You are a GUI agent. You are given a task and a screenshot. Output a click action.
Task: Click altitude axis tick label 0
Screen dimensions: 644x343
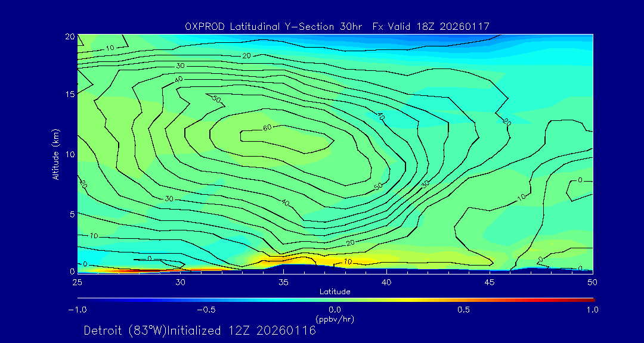pyautogui.click(x=72, y=271)
